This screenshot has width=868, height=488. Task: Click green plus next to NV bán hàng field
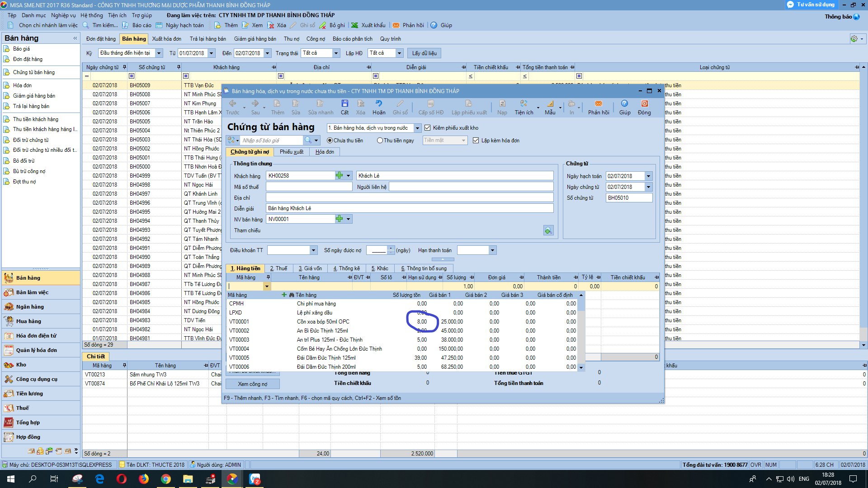339,219
